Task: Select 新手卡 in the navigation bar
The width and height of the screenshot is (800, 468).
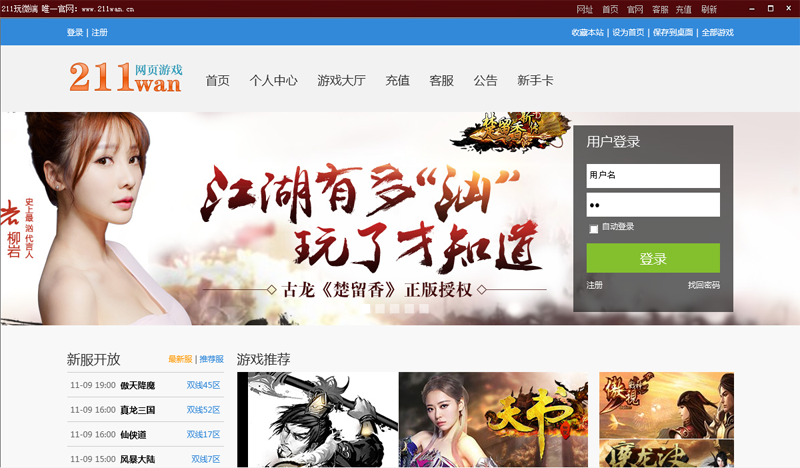Action: (x=535, y=81)
